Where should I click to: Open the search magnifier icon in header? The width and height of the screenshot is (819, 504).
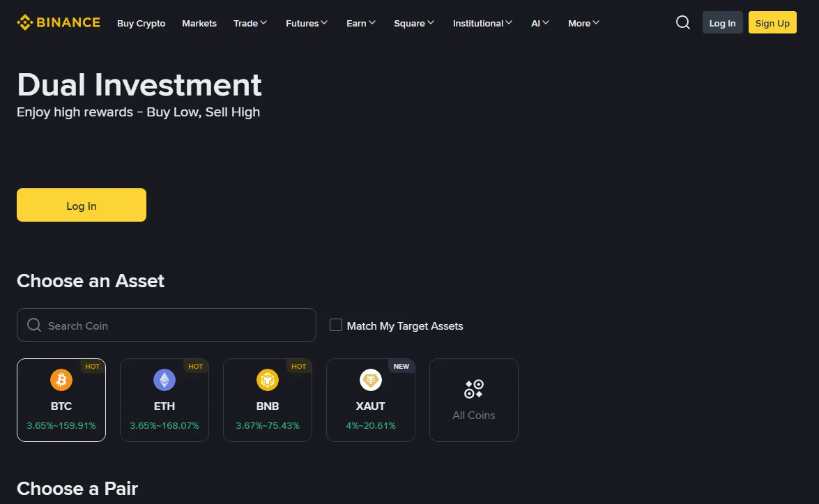tap(682, 22)
